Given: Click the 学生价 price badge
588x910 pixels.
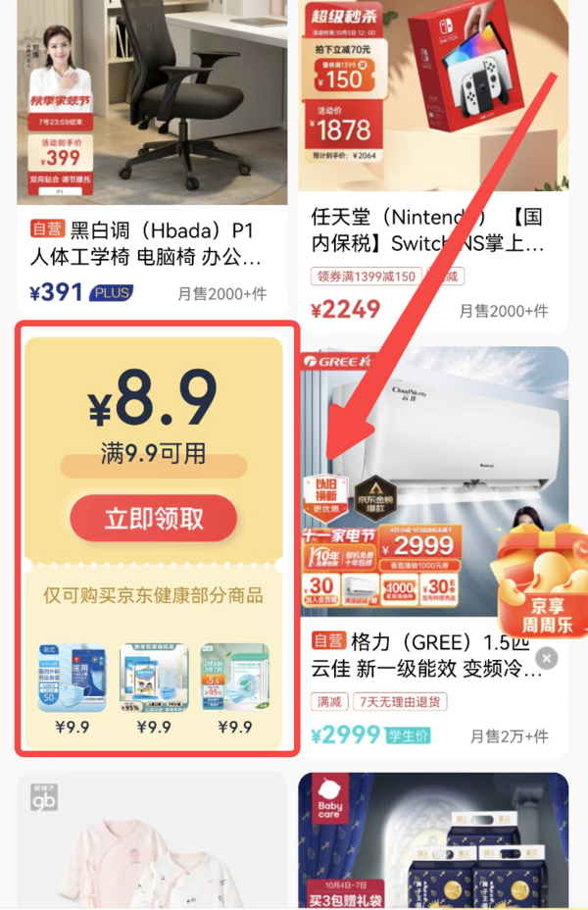Looking at the screenshot, I should coord(408,735).
